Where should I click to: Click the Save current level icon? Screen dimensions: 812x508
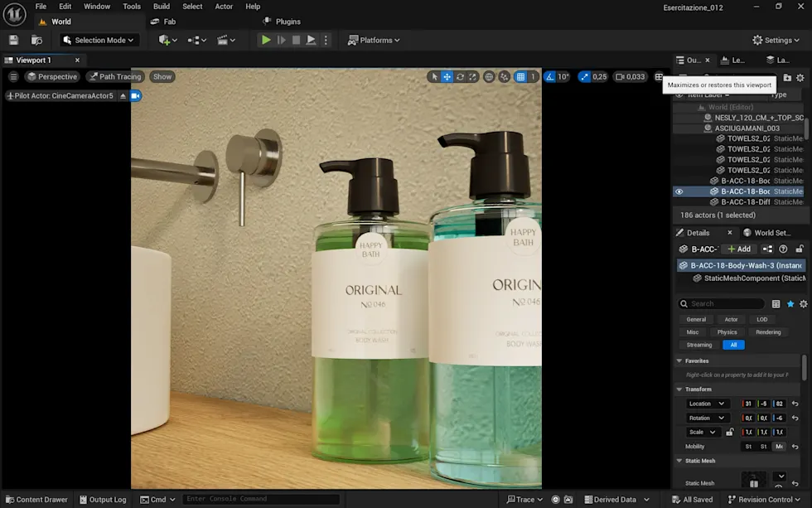click(13, 40)
